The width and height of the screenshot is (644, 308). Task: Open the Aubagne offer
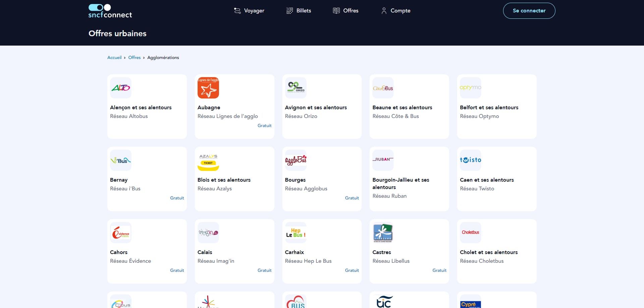pos(234,107)
